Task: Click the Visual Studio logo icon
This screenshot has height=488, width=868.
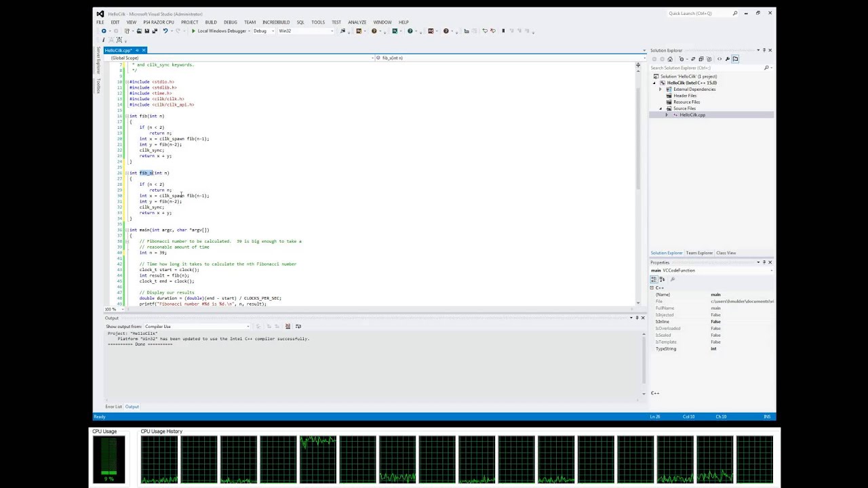Action: click(100, 14)
